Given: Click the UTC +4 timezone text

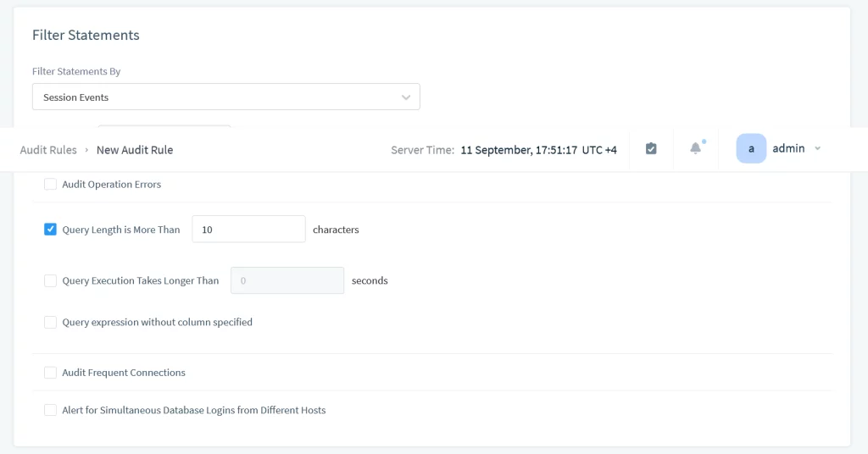Looking at the screenshot, I should pyautogui.click(x=599, y=150).
